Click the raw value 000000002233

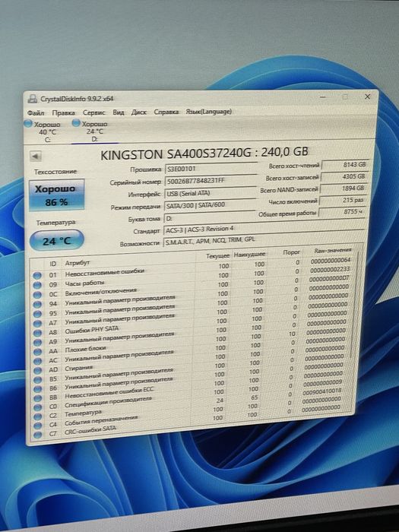click(330, 269)
